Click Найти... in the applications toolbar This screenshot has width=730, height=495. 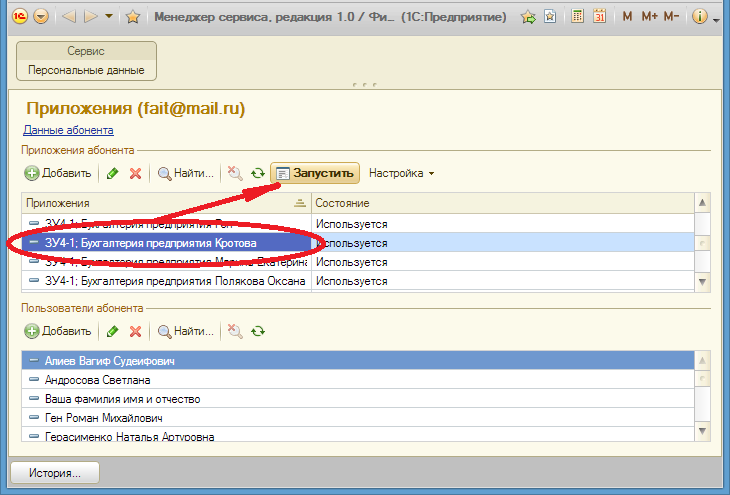point(186,173)
